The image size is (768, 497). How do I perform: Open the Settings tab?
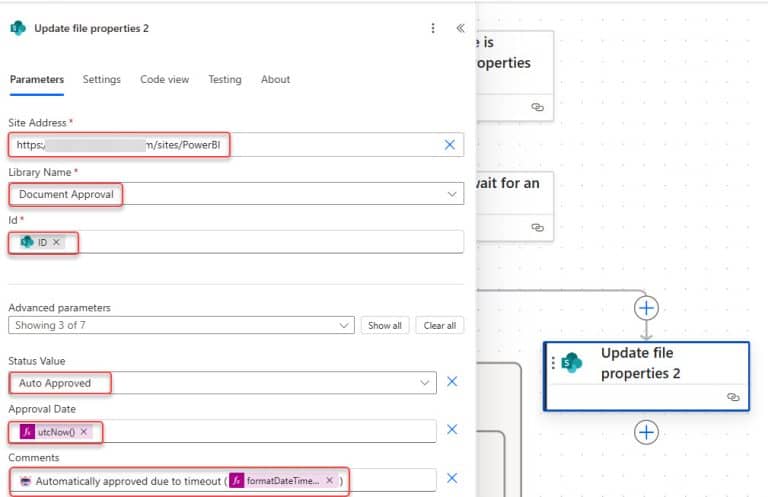point(101,79)
